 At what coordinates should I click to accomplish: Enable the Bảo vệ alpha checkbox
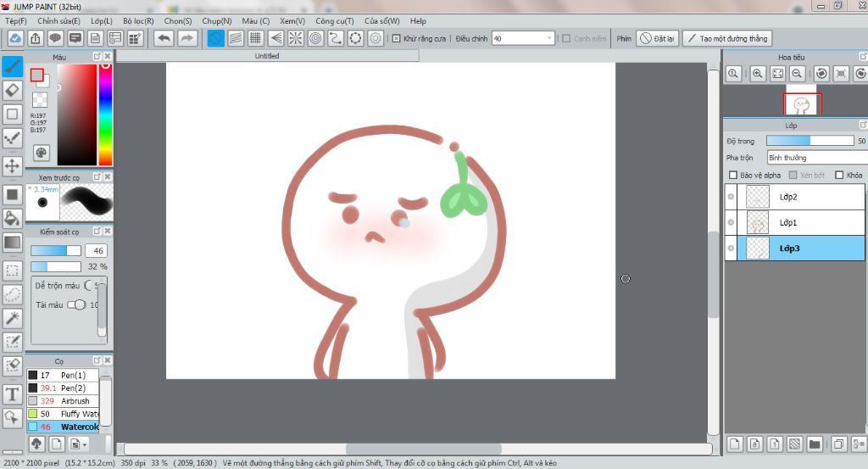pos(733,175)
